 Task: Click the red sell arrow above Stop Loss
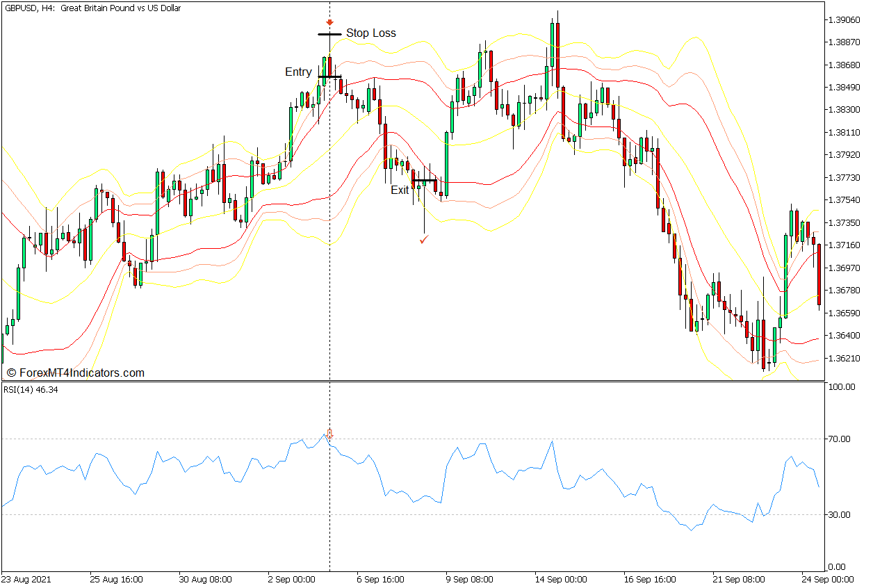point(328,22)
